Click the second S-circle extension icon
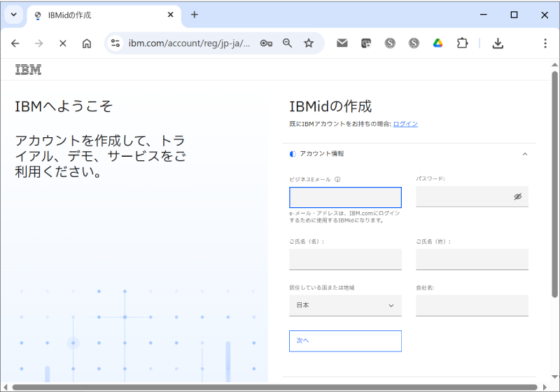The image size is (560, 392). (x=414, y=43)
